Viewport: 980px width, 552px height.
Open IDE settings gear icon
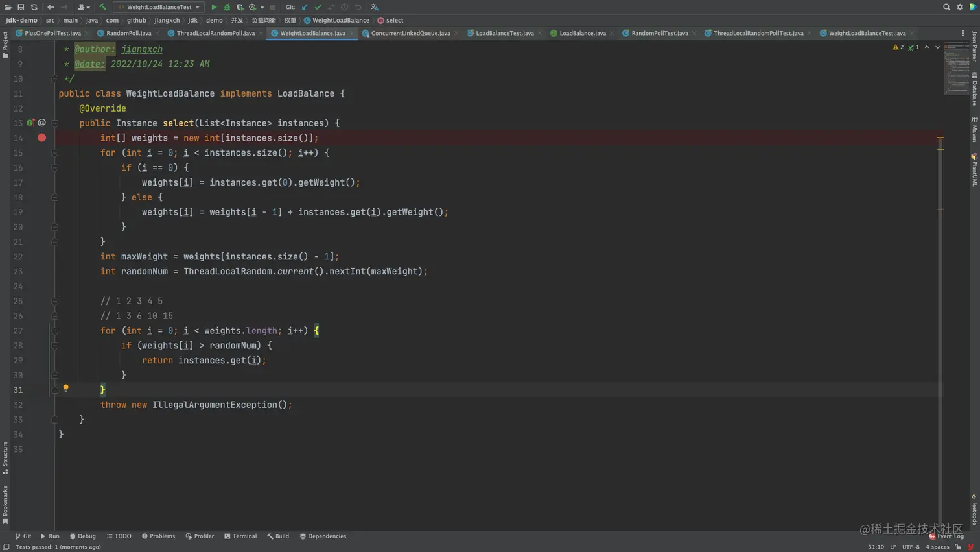pos(960,7)
